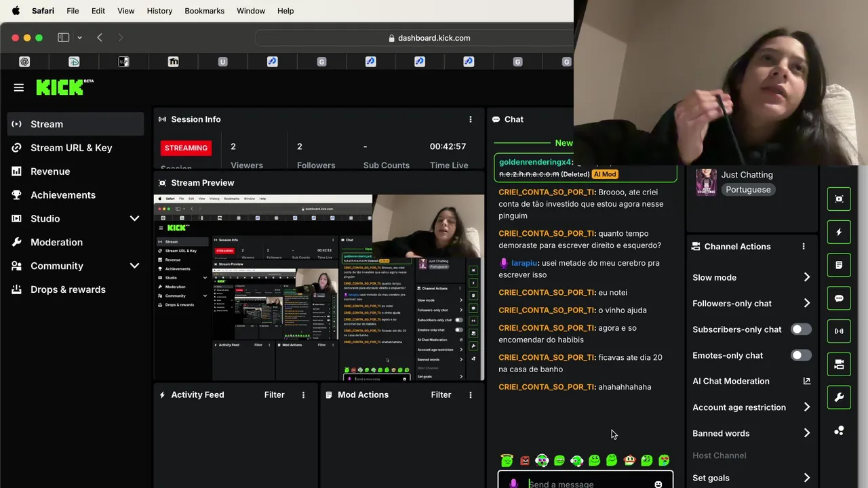This screenshot has height=488, width=868.
Task: Open Mod Actions Filter
Action: click(x=441, y=394)
